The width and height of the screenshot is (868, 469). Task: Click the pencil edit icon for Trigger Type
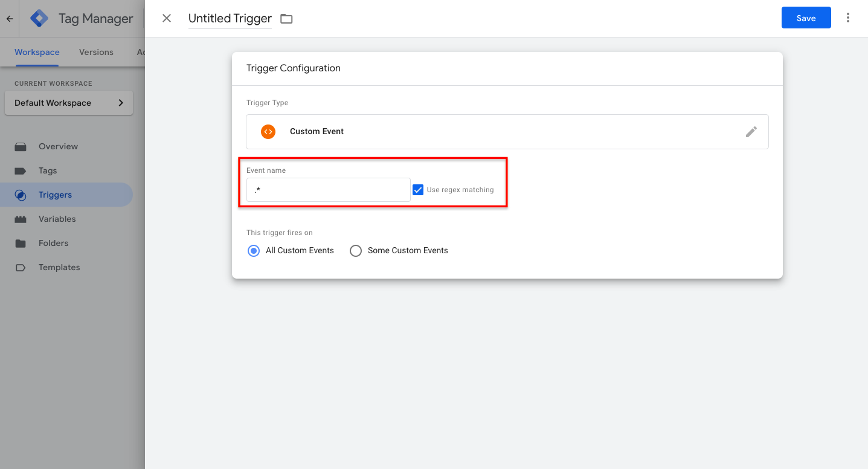(751, 132)
